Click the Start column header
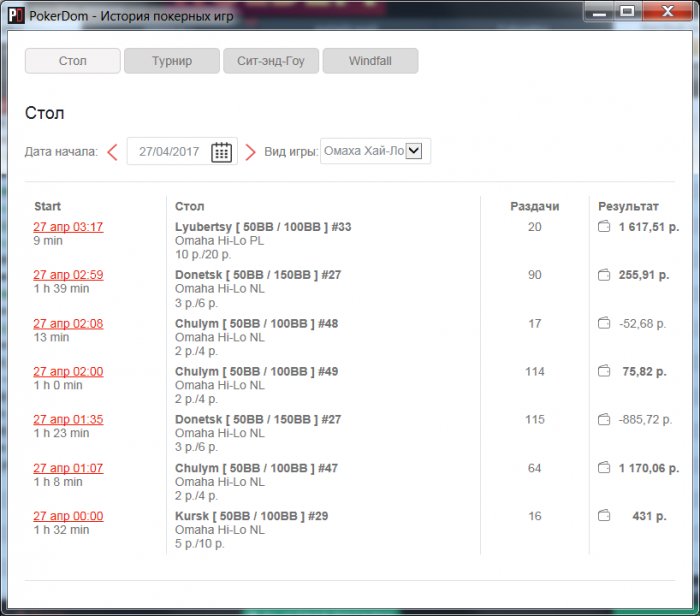The width and height of the screenshot is (700, 616). click(47, 206)
